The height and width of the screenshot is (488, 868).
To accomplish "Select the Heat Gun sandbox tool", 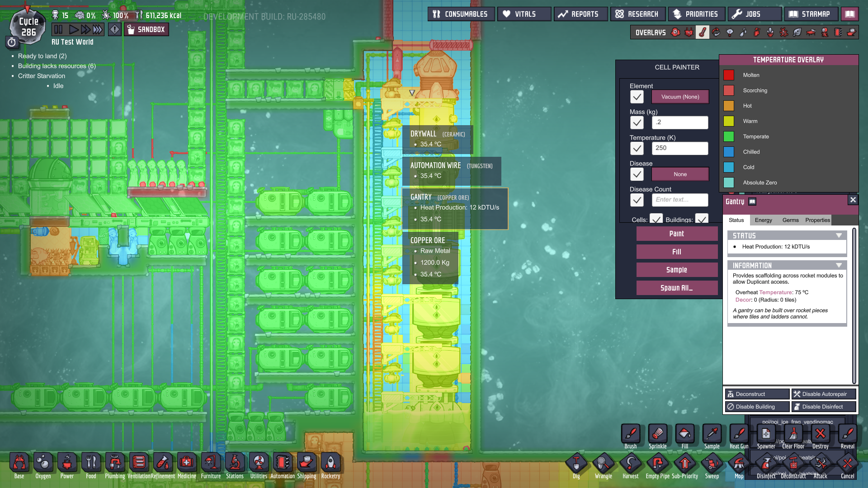I will 739,435.
